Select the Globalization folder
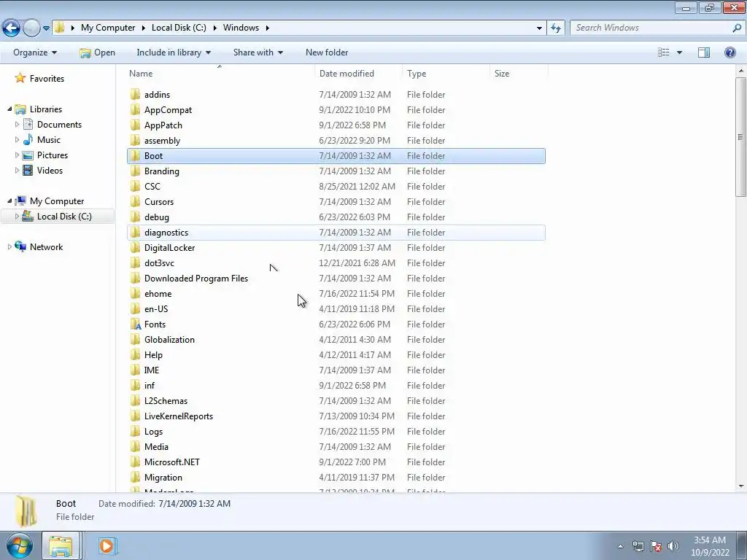This screenshot has height=560, width=747. pyautogui.click(x=169, y=340)
